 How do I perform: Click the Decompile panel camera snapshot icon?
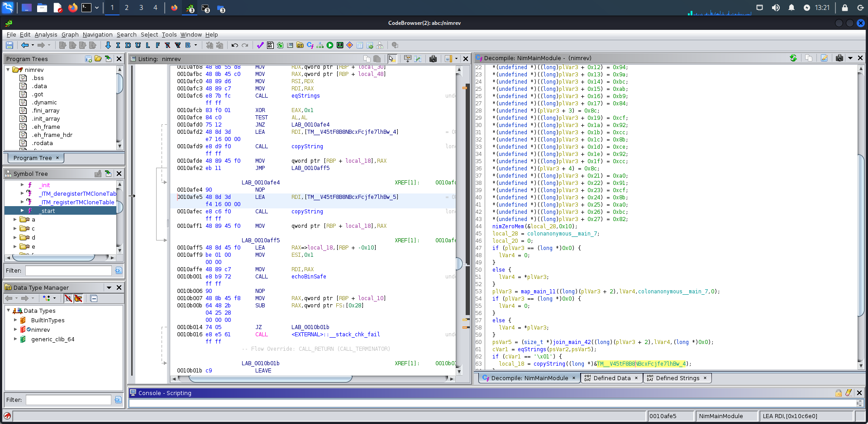click(x=839, y=58)
